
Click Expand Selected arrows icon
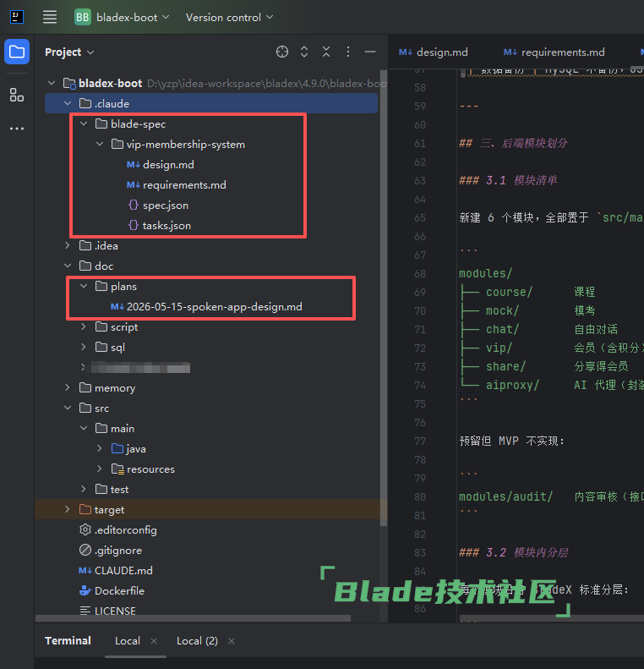pyautogui.click(x=304, y=52)
